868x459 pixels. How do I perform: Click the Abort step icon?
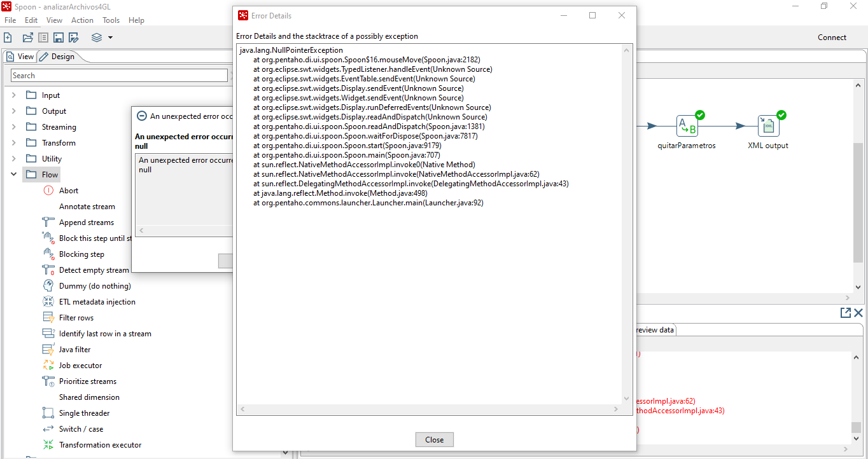[48, 190]
